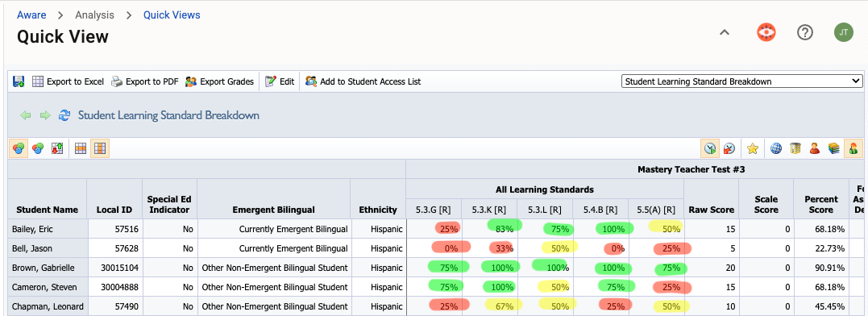Toggle the column-highlighted grid layout icon
This screenshot has width=868, height=316.
click(100, 148)
